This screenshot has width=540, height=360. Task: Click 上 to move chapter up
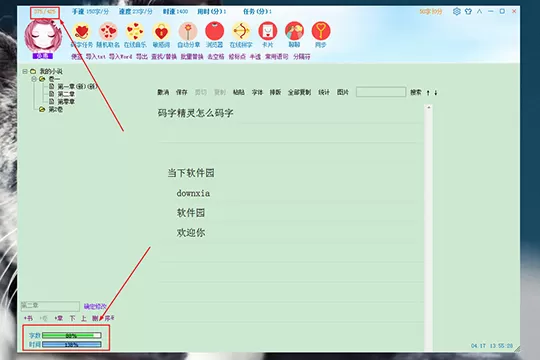click(x=84, y=318)
